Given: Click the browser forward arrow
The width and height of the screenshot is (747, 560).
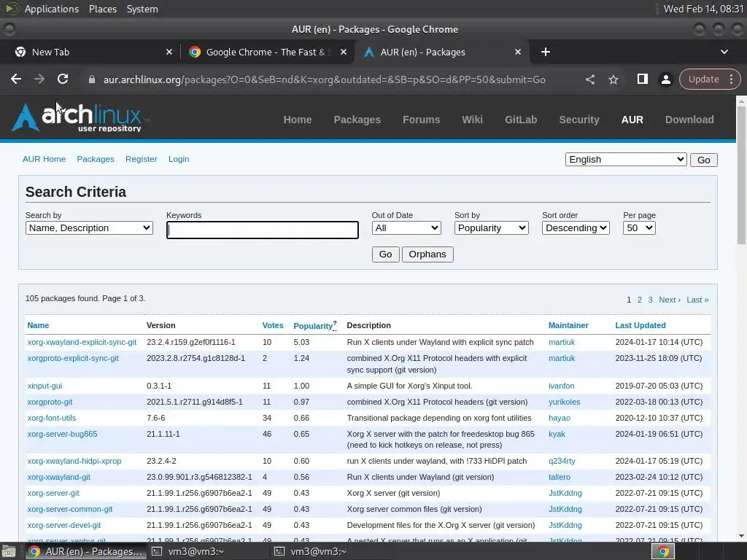Looking at the screenshot, I should [x=39, y=79].
